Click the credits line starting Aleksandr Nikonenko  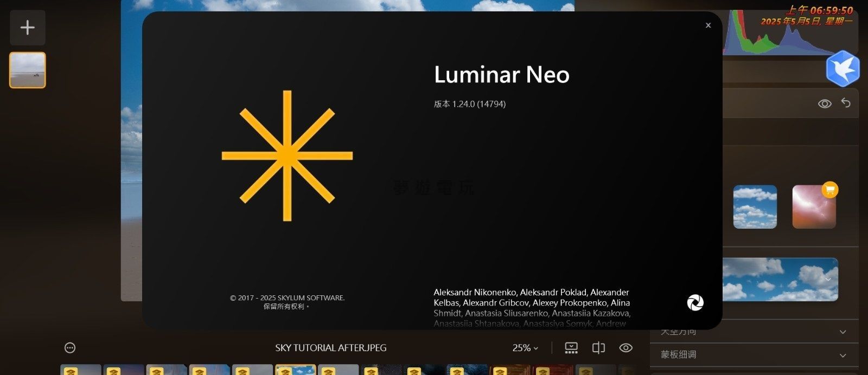(x=531, y=292)
